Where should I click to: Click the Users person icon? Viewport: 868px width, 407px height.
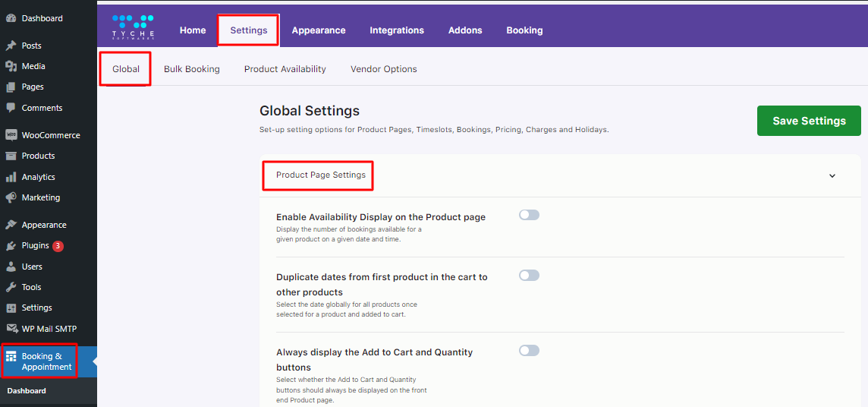point(11,267)
